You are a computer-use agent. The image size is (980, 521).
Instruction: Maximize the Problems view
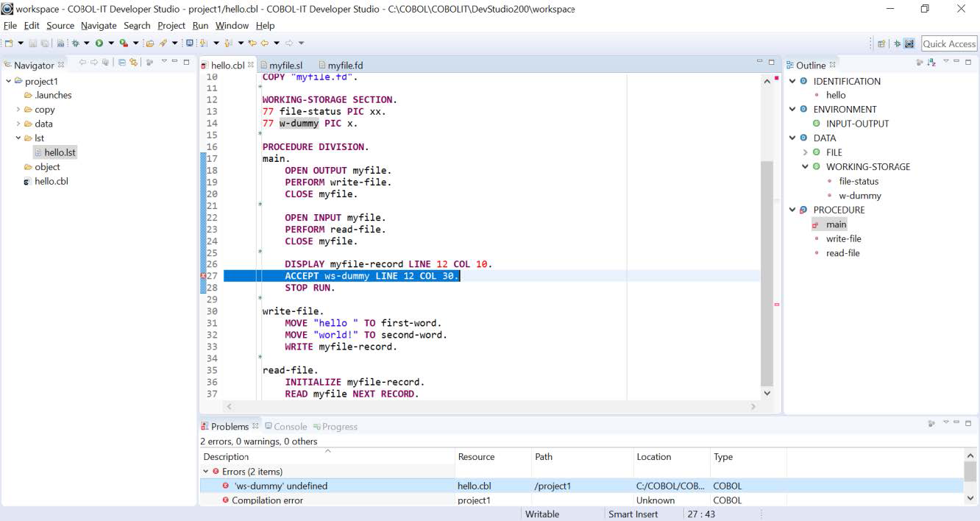[x=968, y=423]
